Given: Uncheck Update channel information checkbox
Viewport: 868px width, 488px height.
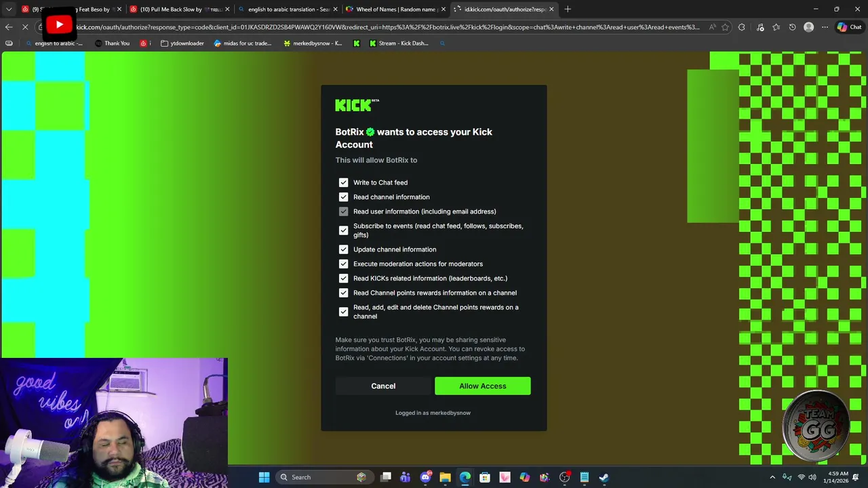Looking at the screenshot, I should 343,249.
